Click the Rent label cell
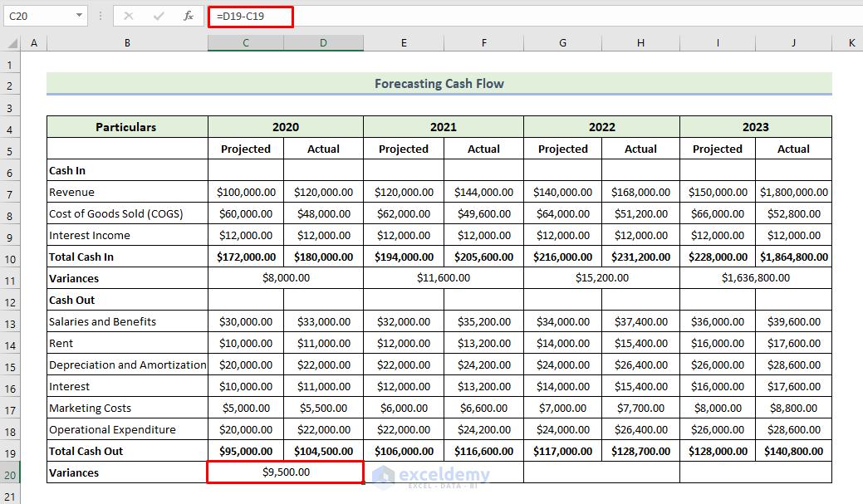 (x=127, y=344)
